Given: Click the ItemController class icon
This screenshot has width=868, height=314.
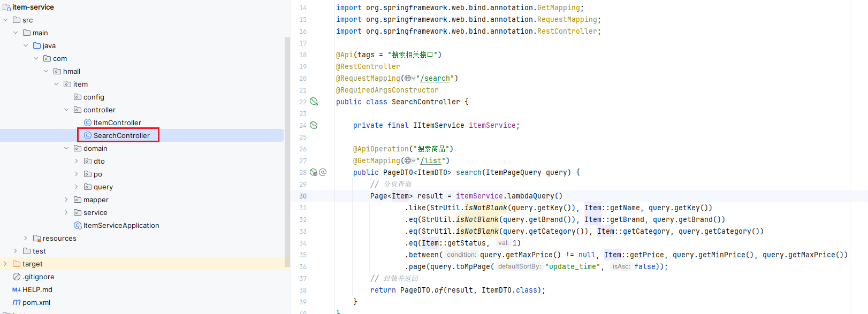Looking at the screenshot, I should click(x=88, y=122).
